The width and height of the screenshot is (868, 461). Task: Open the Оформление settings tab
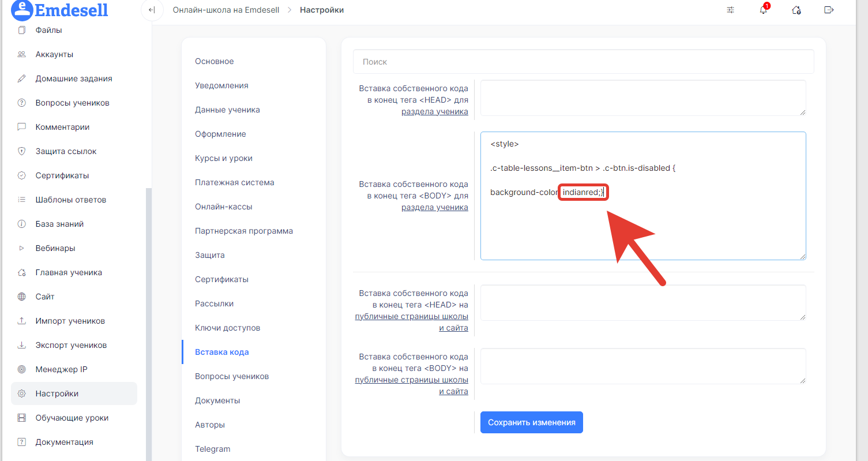220,134
